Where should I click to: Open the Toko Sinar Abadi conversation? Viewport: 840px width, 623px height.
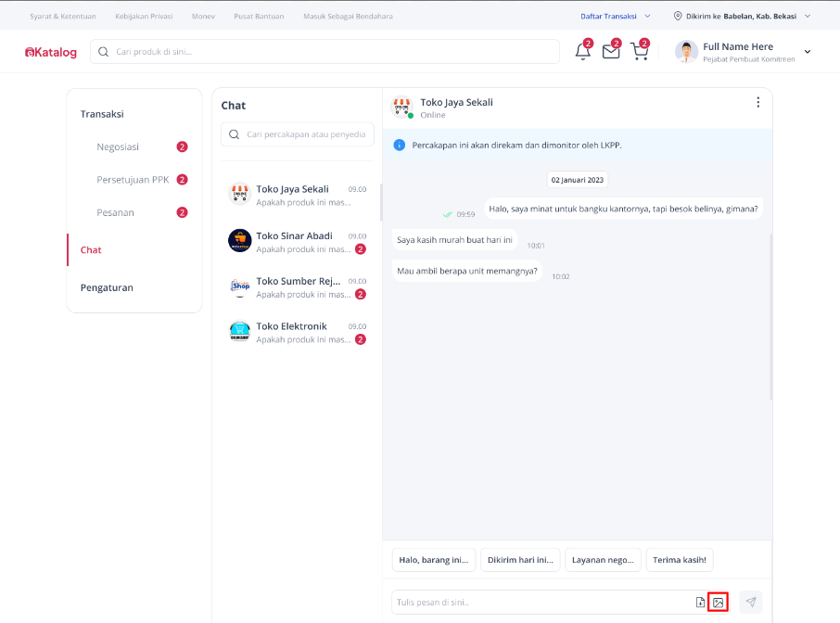298,242
